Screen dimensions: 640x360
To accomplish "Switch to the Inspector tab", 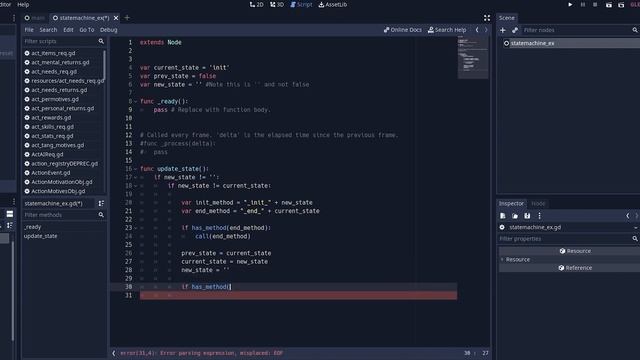I will pyautogui.click(x=511, y=203).
